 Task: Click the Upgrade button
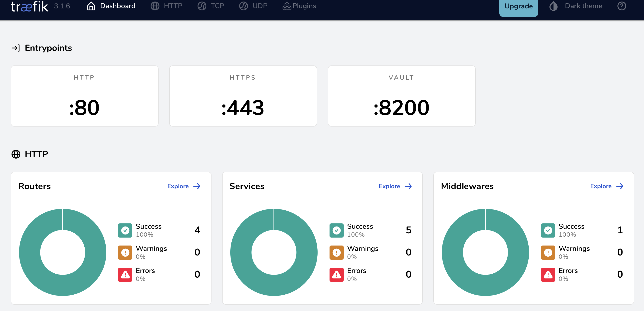click(518, 6)
